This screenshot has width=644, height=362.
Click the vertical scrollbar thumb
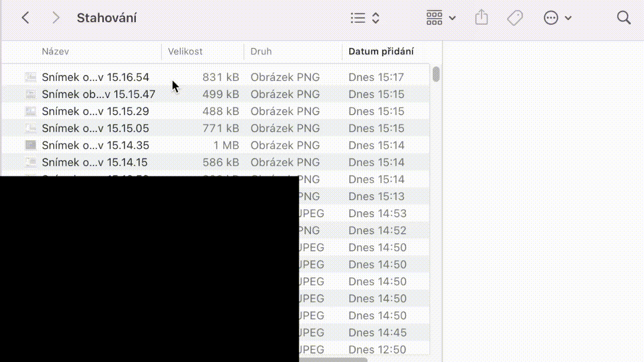click(x=436, y=74)
